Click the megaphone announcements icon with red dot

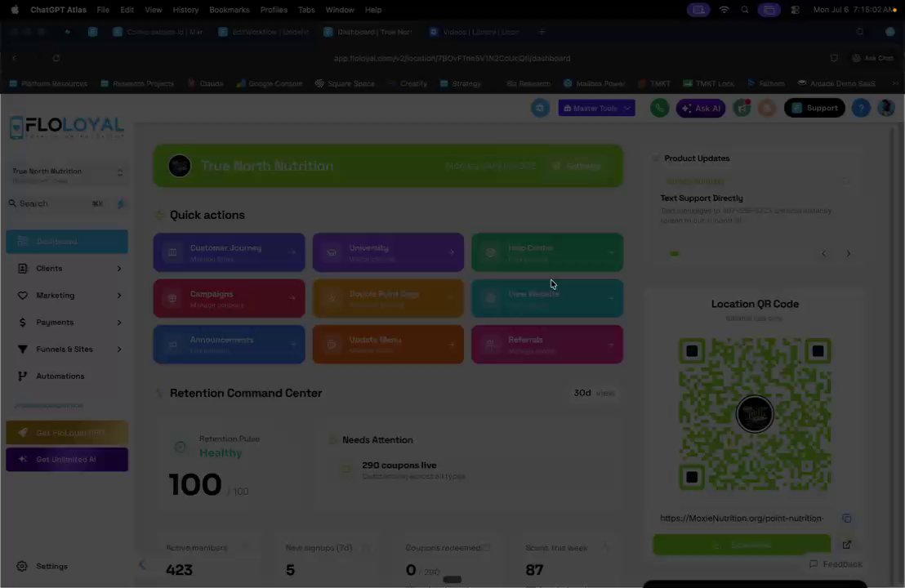742,108
